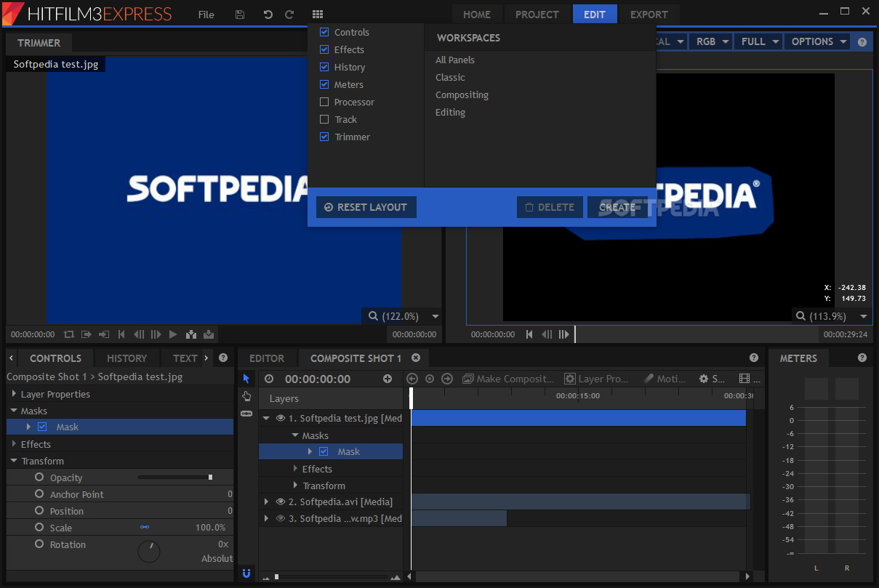Switch to the PROJECT tab
879x588 pixels.
(537, 15)
